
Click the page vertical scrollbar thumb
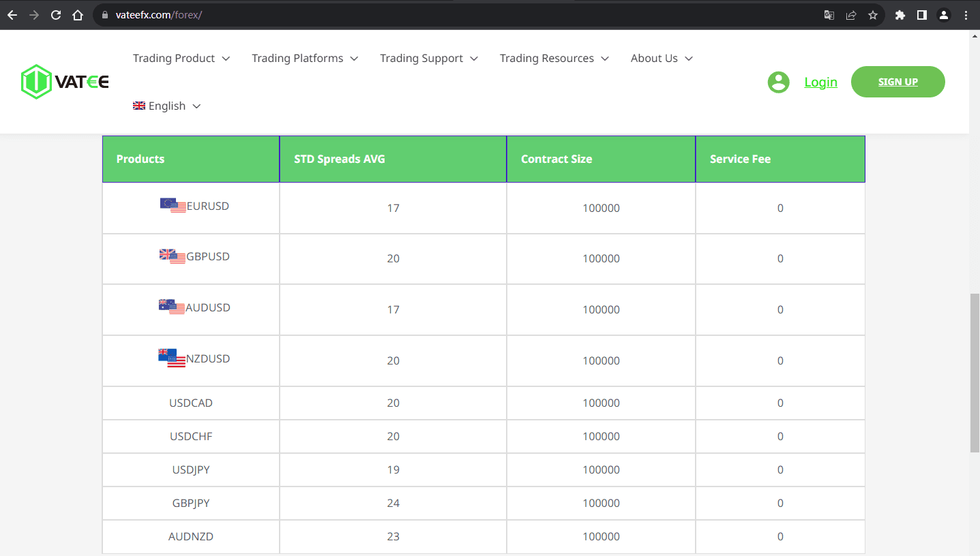(x=975, y=373)
